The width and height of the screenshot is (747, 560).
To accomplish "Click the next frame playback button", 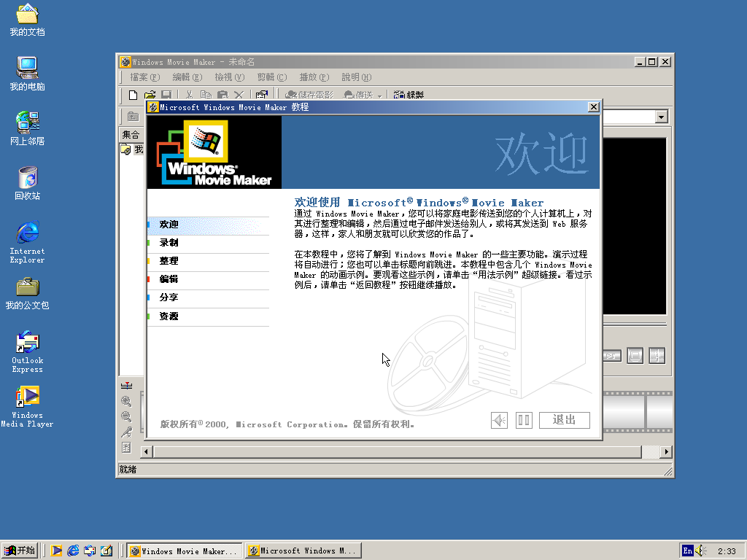I will point(613,356).
